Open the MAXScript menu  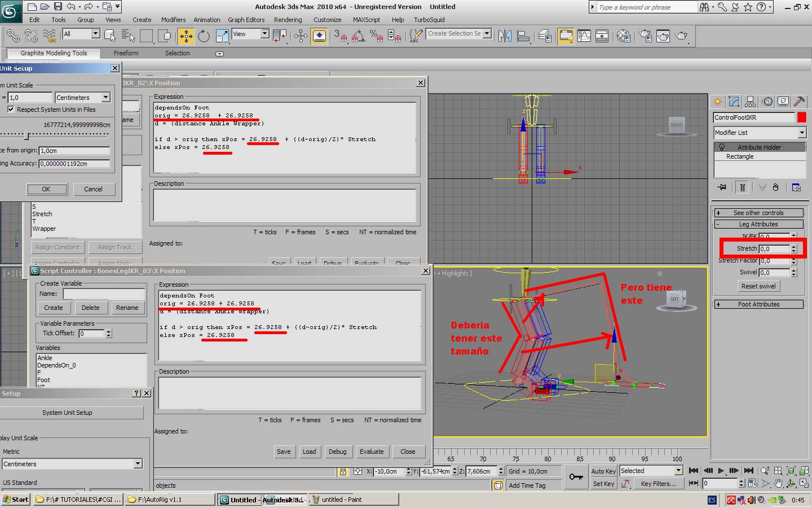[x=367, y=20]
